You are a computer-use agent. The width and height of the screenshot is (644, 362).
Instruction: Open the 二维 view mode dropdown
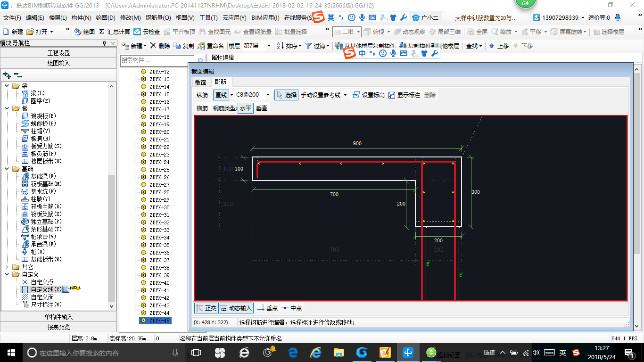[358, 32]
